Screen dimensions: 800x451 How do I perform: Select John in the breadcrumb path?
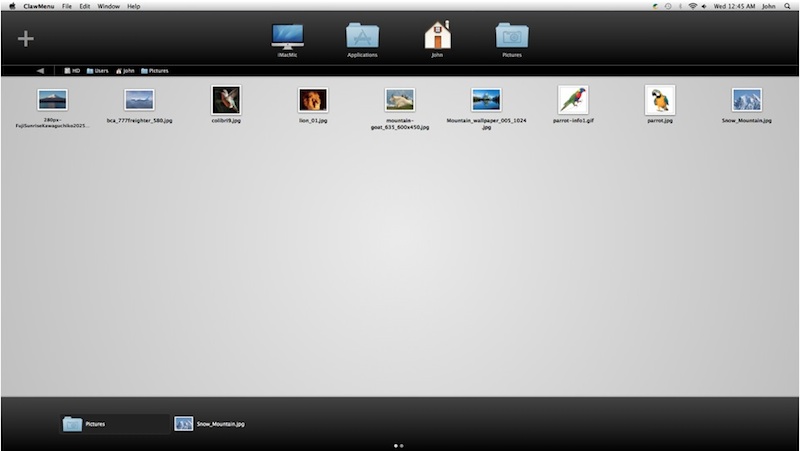tap(126, 71)
